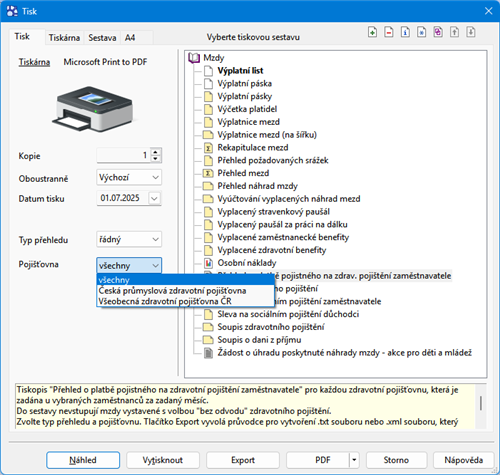Switch to the Tiskárna tab

coord(64,38)
